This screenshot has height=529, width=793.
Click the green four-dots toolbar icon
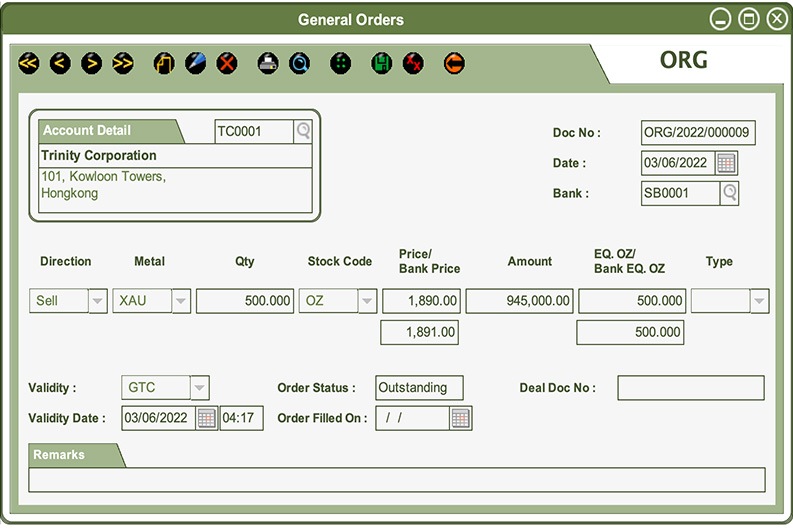point(340,64)
